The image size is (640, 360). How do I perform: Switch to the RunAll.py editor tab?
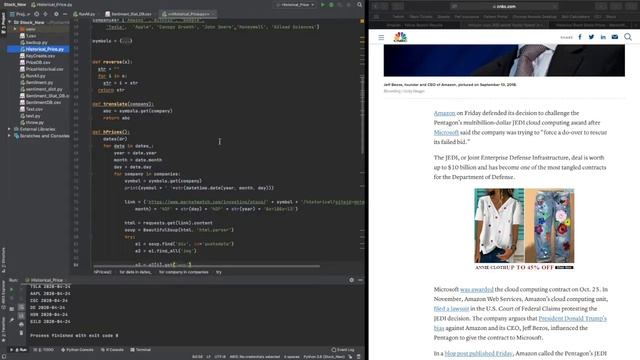pos(84,14)
